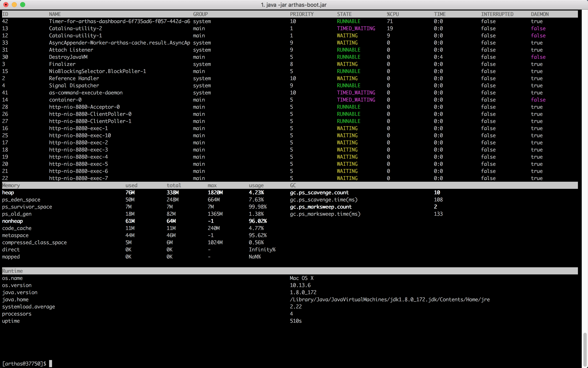Click the time value '0:4' for DestroyJavaVM
This screenshot has height=368, width=588.
438,57
